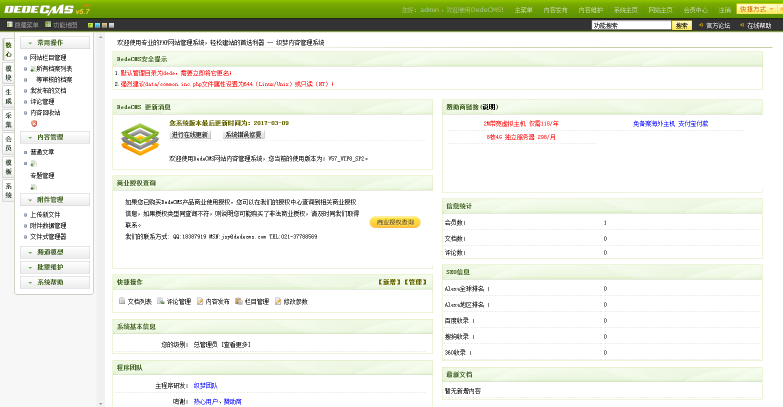The width and height of the screenshot is (783, 407).
Task: Open 网站栏目管理 in the sidebar
Action: (x=48, y=58)
